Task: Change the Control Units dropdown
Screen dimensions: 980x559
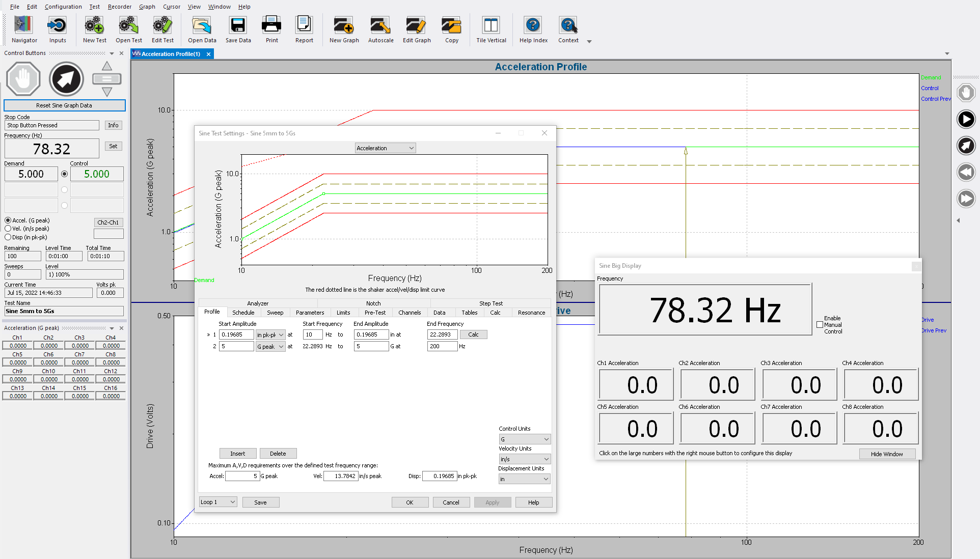Action: coord(524,438)
